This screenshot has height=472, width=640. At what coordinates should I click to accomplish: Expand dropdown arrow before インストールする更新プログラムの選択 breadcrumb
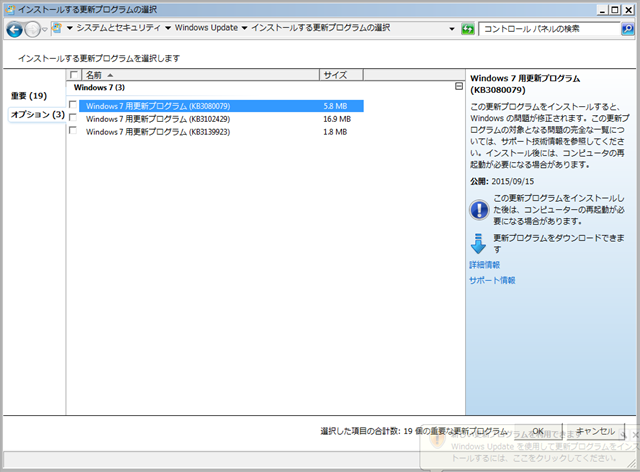coord(244,28)
